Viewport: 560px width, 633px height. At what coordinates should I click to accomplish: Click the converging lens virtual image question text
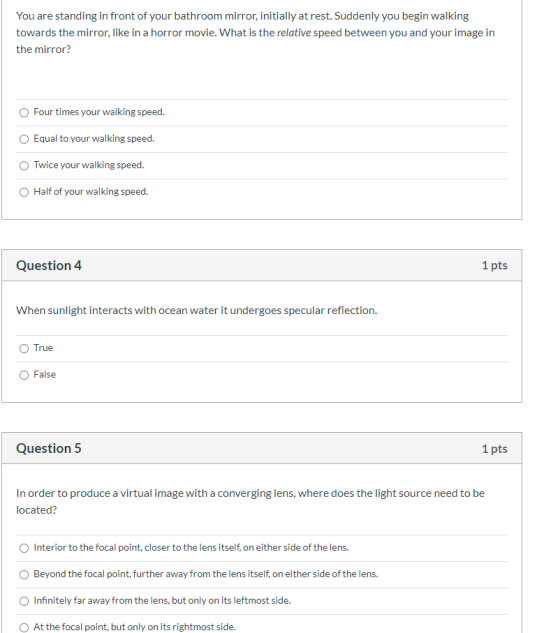coord(250,501)
